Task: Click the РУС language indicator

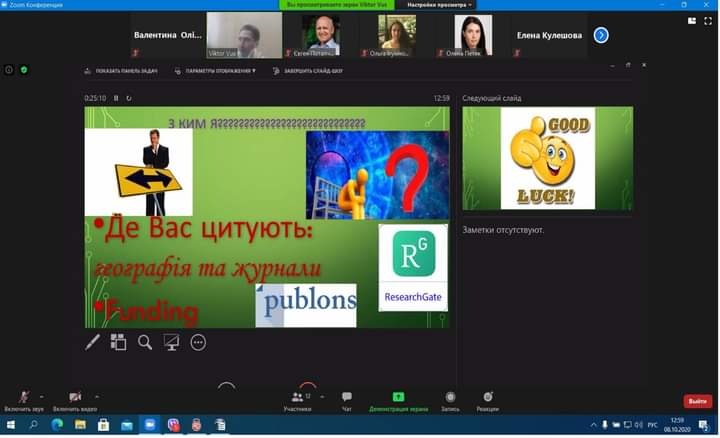Action: pos(652,425)
